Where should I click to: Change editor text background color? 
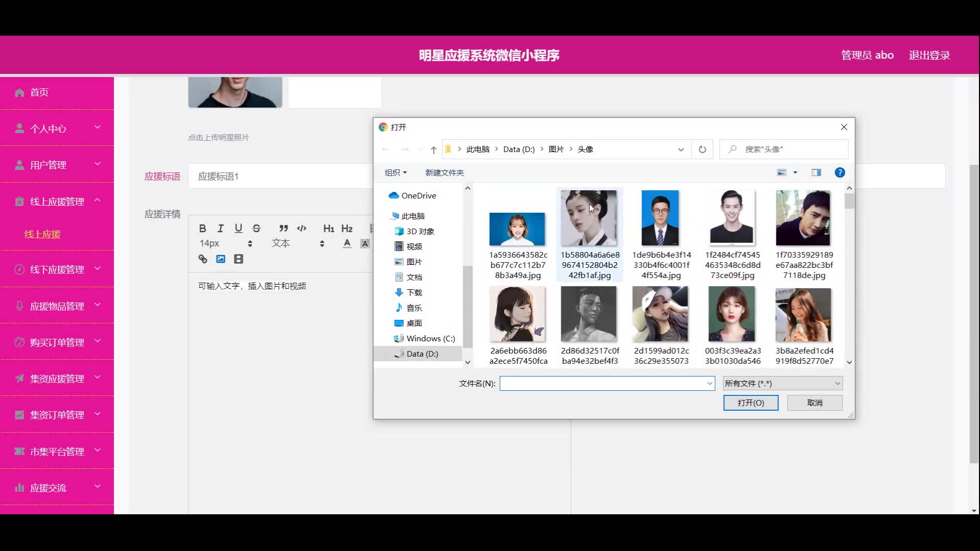tap(365, 243)
